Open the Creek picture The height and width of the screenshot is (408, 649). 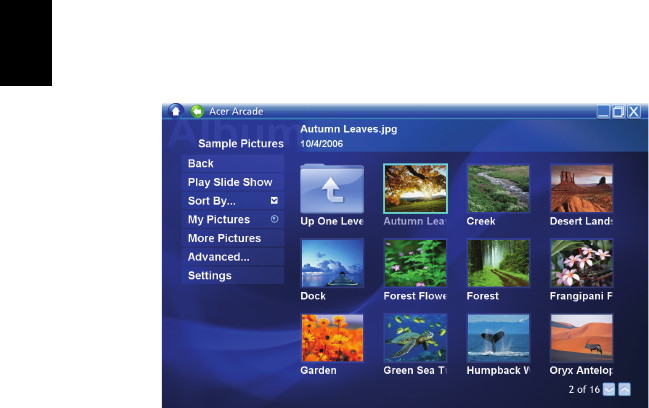(x=498, y=189)
